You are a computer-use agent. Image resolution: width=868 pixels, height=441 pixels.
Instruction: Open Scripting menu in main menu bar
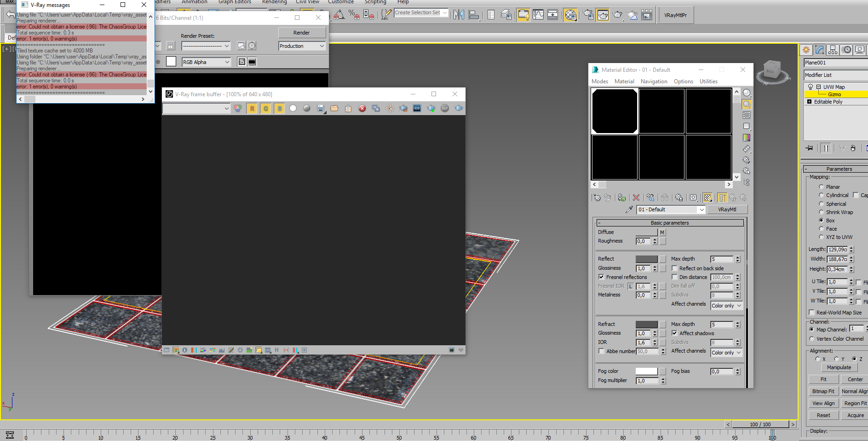tap(375, 2)
